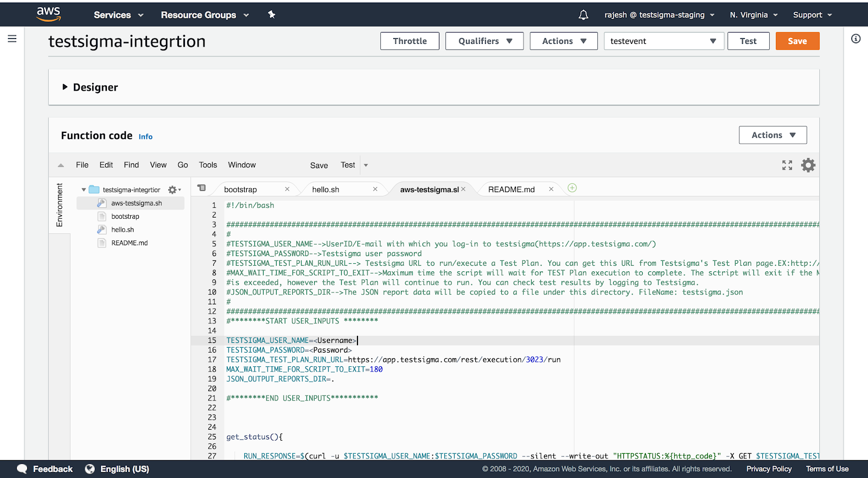868x478 pixels.
Task: Select aws-testsigma.sh in file tree
Action: (x=130, y=203)
